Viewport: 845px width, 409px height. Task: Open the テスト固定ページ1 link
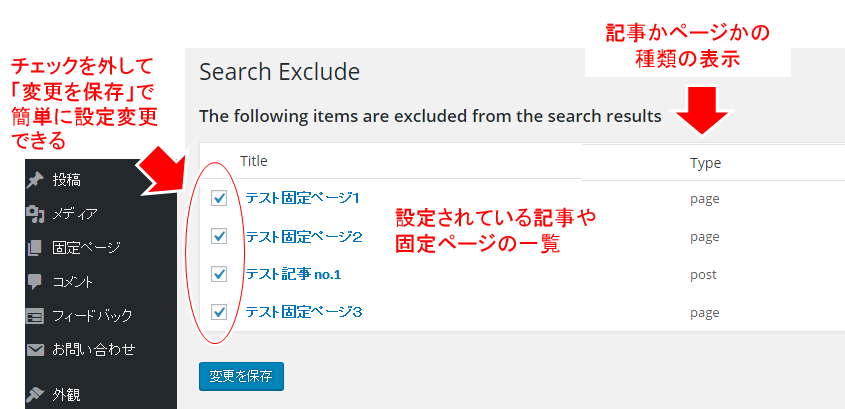click(302, 198)
